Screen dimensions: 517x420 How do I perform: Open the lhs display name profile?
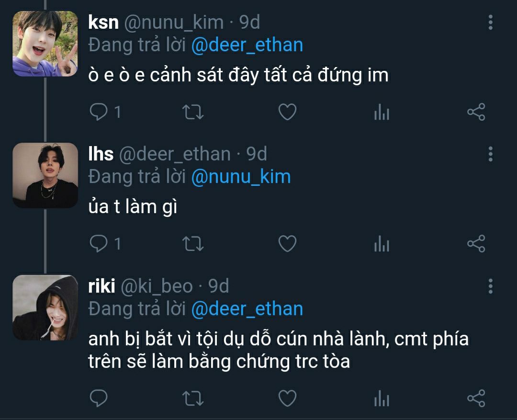(101, 154)
